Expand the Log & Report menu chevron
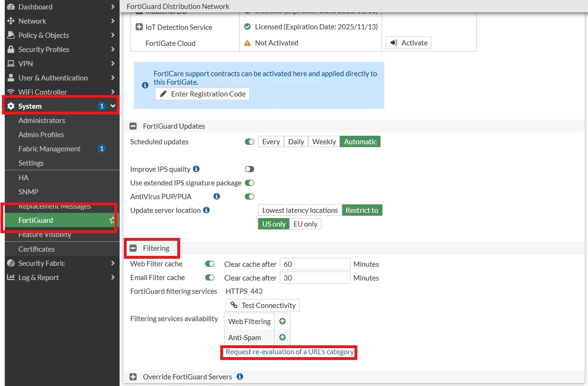 click(x=112, y=277)
